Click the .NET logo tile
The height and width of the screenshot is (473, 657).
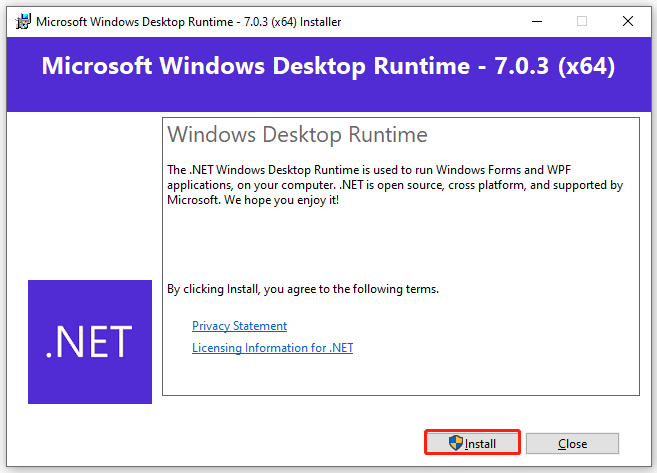click(x=90, y=342)
